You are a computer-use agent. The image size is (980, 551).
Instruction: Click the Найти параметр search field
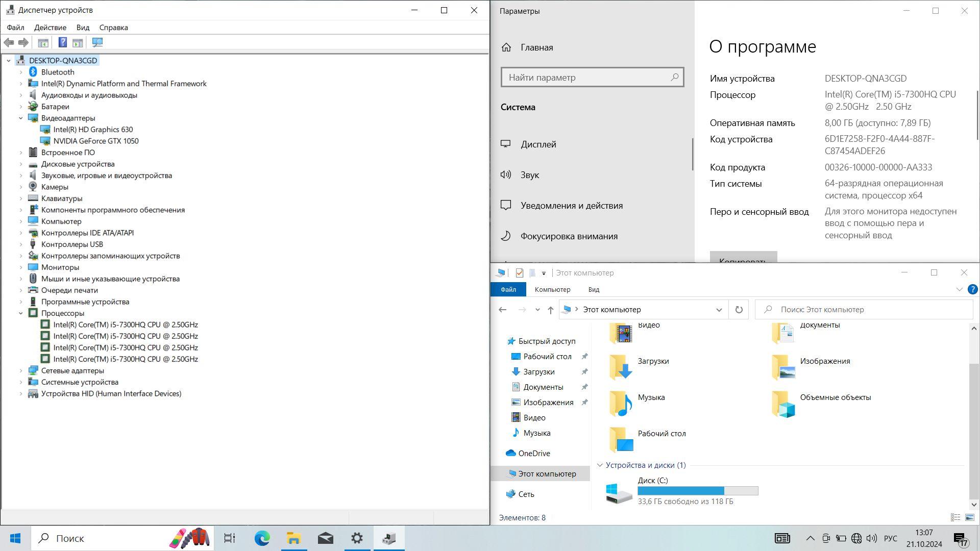[592, 78]
